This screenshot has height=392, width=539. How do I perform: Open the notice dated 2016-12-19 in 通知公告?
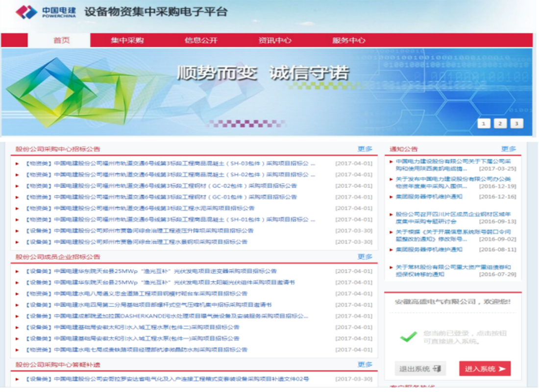[x=453, y=182]
